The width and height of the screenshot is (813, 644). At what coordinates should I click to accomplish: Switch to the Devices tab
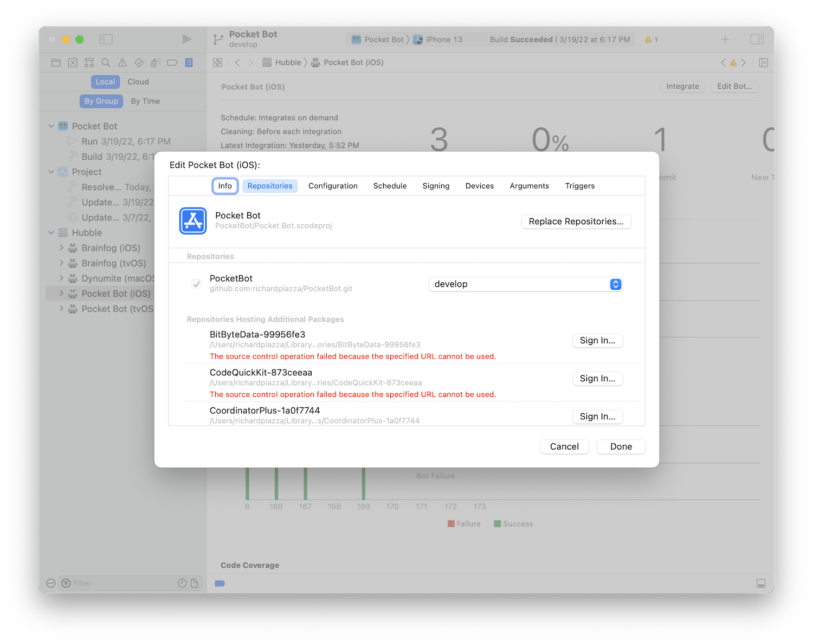coord(480,186)
